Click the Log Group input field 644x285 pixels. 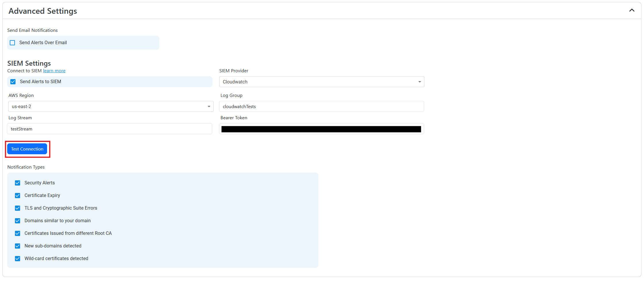pos(321,106)
